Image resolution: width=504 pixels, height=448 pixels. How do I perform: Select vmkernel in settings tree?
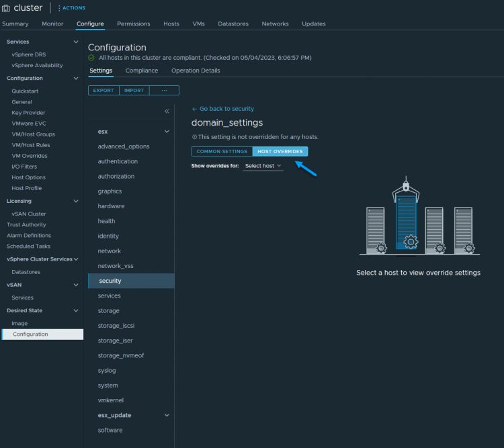coord(111,400)
